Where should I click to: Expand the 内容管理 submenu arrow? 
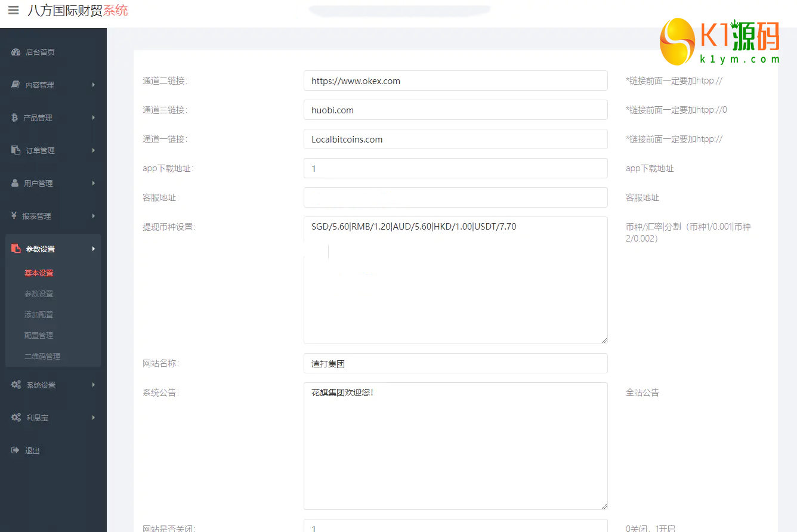coord(94,85)
